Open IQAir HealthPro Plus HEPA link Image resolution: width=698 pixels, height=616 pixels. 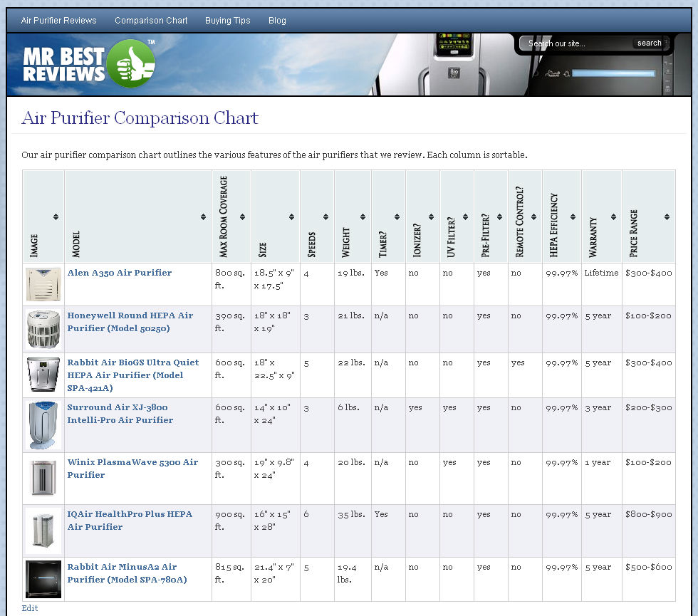[x=130, y=521]
